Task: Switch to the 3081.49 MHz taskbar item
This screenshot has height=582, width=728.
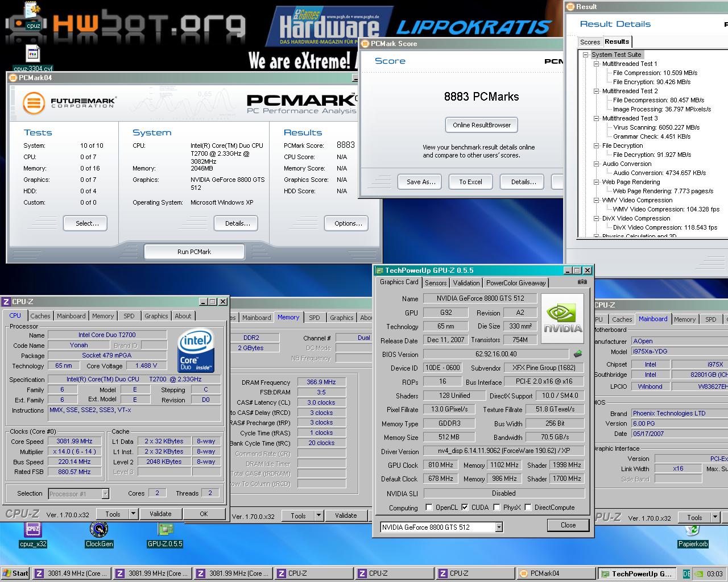Action: [x=71, y=573]
